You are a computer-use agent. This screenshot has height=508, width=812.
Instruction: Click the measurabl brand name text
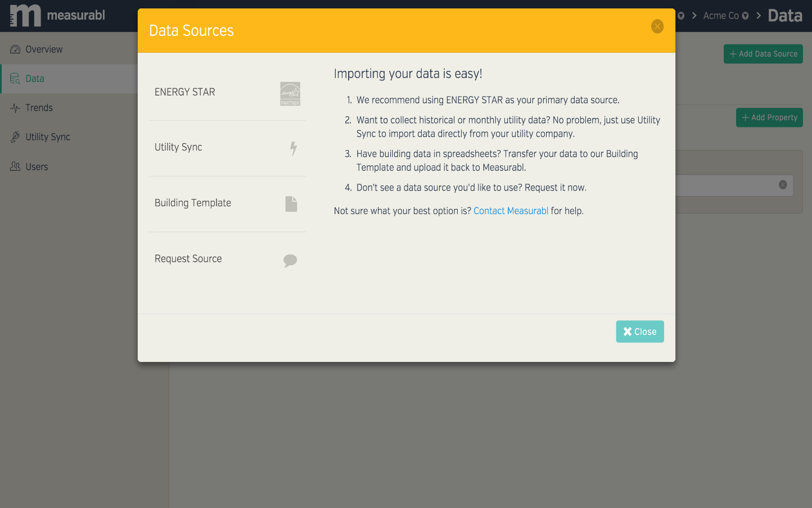76,15
